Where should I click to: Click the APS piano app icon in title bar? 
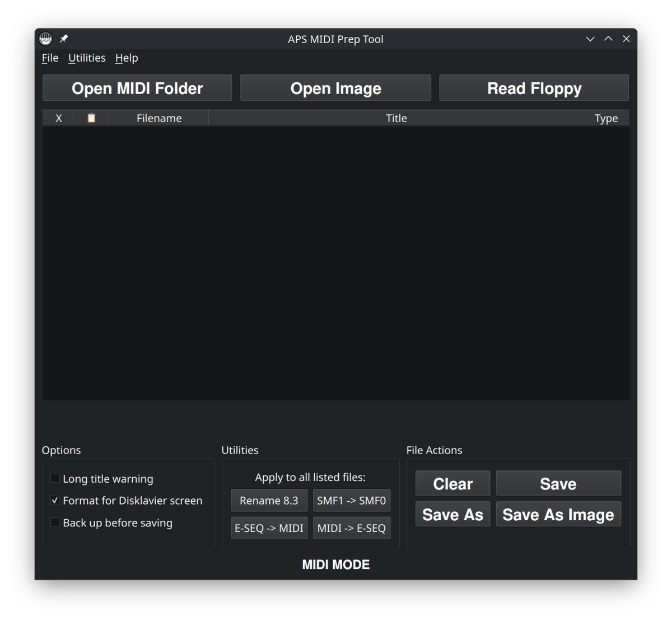tap(45, 39)
